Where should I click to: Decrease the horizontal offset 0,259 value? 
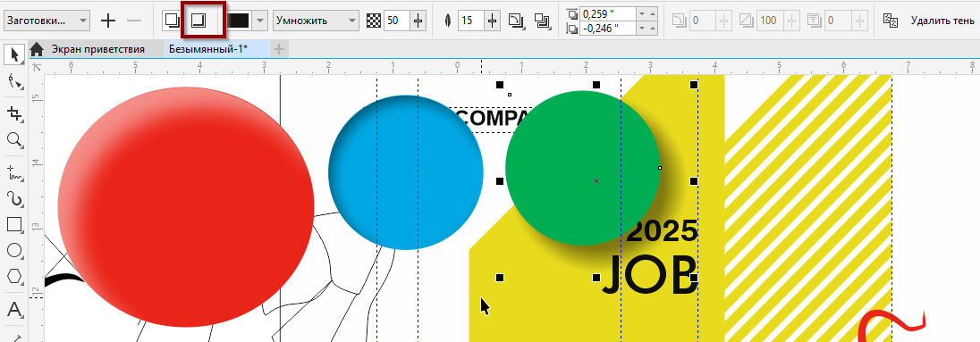[x=642, y=13]
